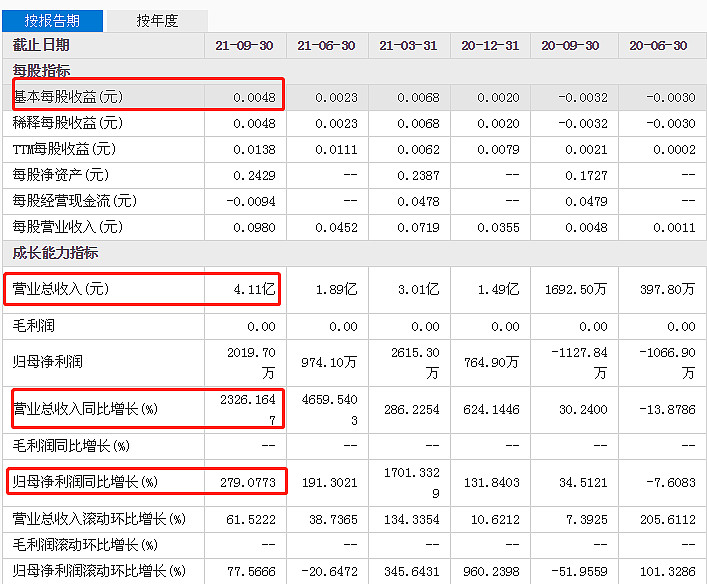Click the 每股经营现金流(元) row label
The image size is (707, 584).
[x=75, y=201]
